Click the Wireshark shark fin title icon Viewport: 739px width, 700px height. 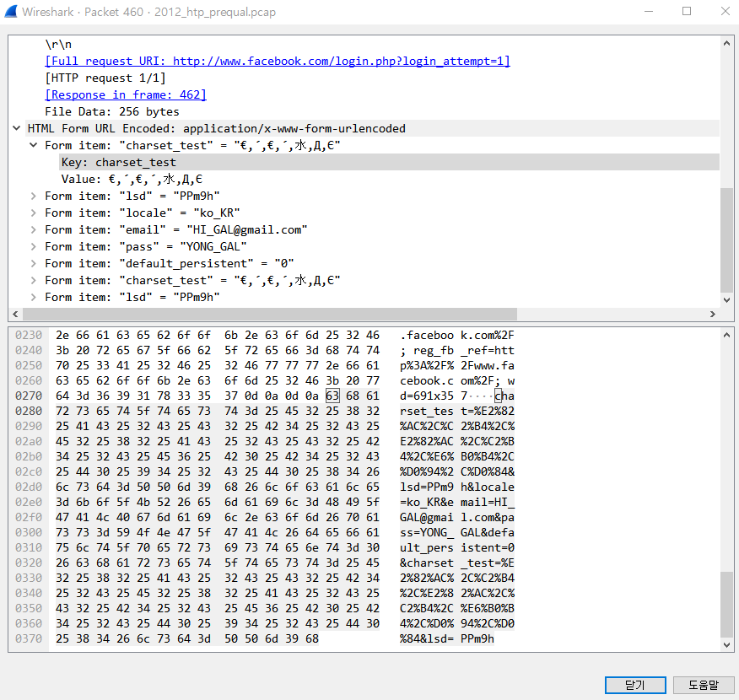tap(11, 11)
